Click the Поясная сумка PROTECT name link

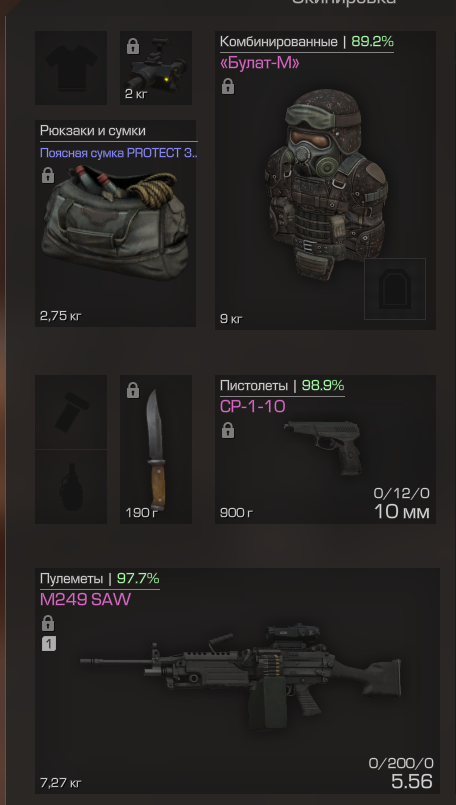pos(119,153)
